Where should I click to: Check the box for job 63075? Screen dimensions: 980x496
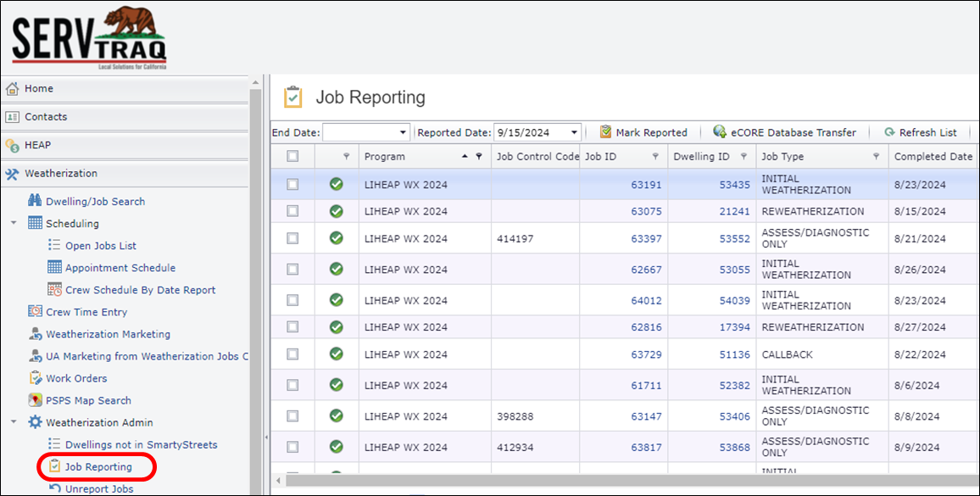click(292, 211)
